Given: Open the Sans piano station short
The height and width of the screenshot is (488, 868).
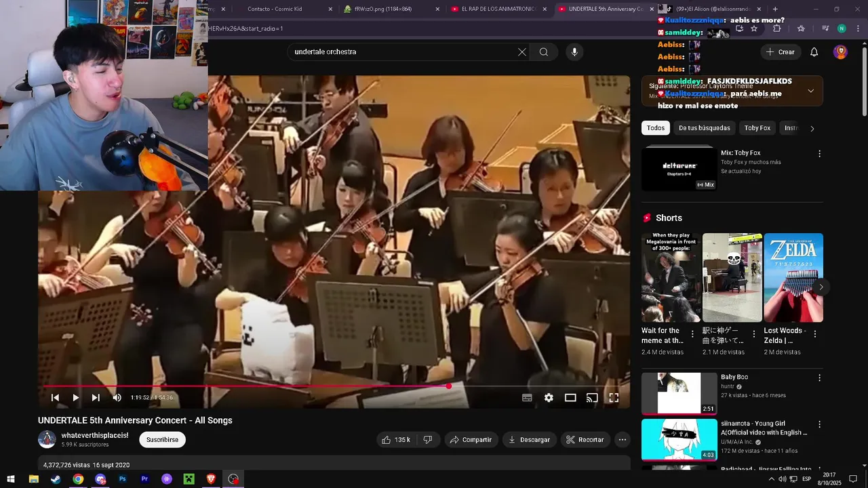Looking at the screenshot, I should click(x=732, y=278).
